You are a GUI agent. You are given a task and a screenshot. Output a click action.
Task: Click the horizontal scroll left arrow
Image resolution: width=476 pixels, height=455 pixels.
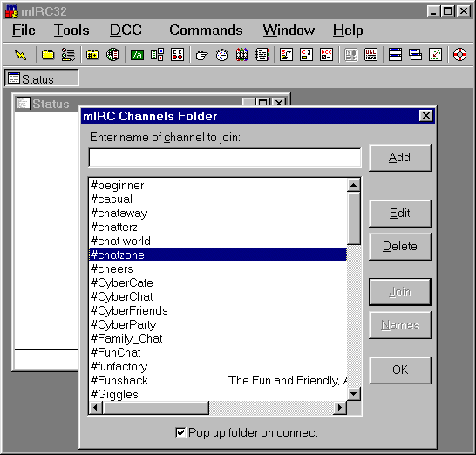tap(96, 407)
